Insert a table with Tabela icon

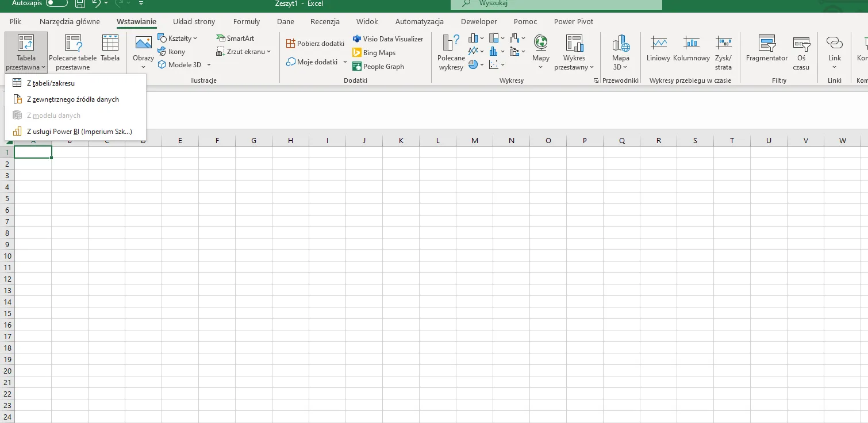110,44
